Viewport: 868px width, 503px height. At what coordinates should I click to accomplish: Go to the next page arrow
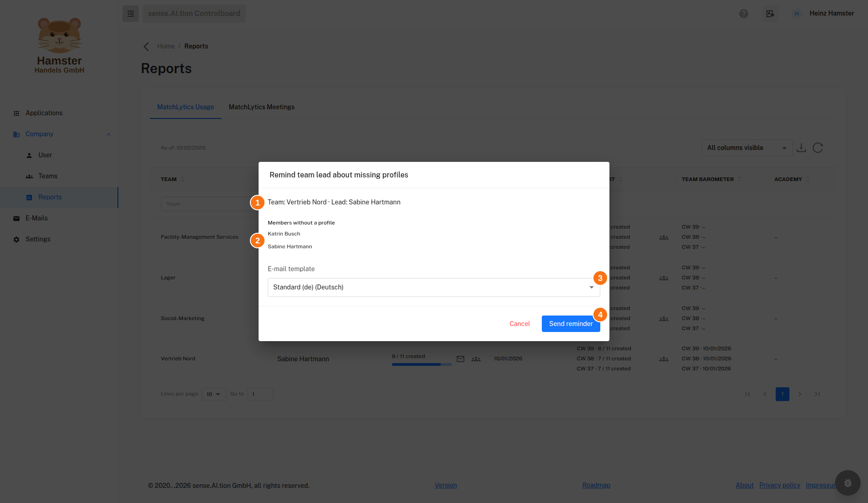[x=800, y=394]
